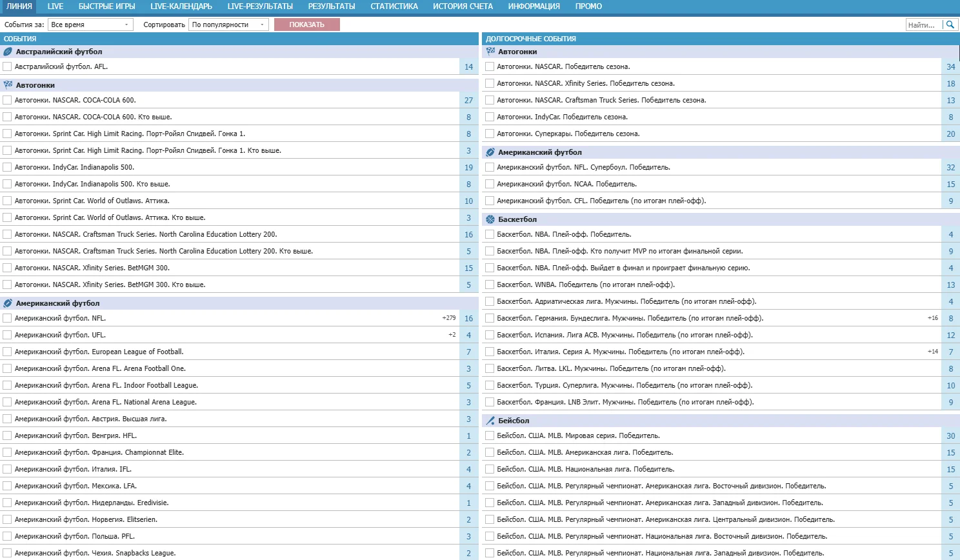
Task: Click the magnifier search icon
Action: [950, 25]
